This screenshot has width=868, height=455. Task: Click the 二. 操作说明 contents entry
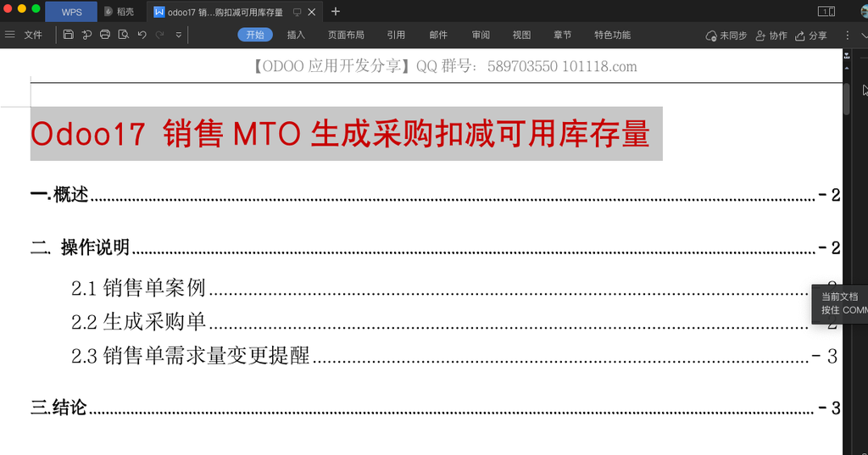pos(435,247)
